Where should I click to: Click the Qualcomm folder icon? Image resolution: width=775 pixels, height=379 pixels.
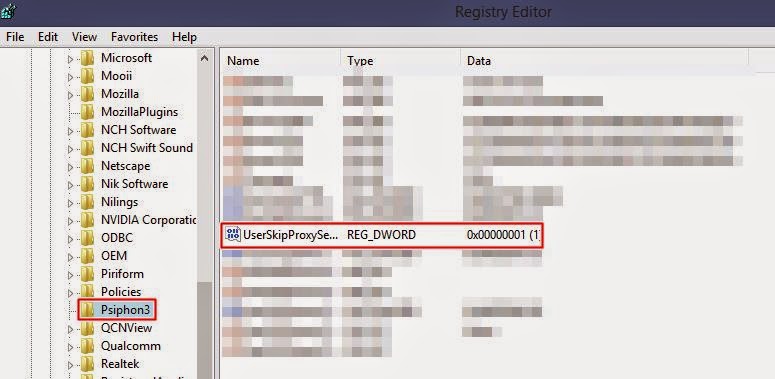(87, 346)
